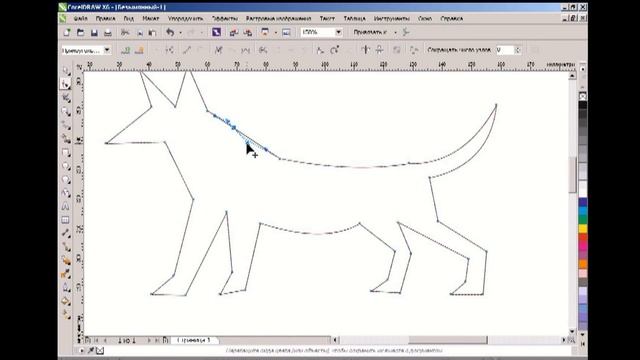Select the Shape tool in the toolbox
Image resolution: width=640 pixels, height=360 pixels.
click(66, 84)
